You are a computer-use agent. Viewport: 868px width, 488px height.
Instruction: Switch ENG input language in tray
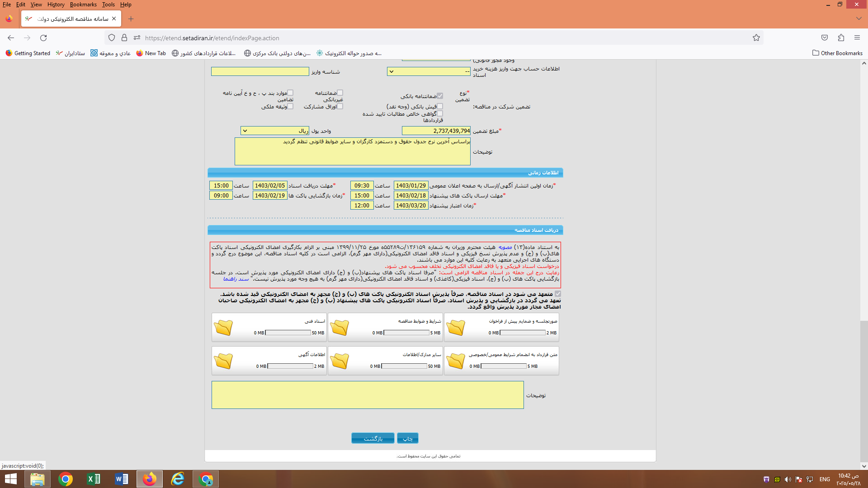tap(825, 479)
